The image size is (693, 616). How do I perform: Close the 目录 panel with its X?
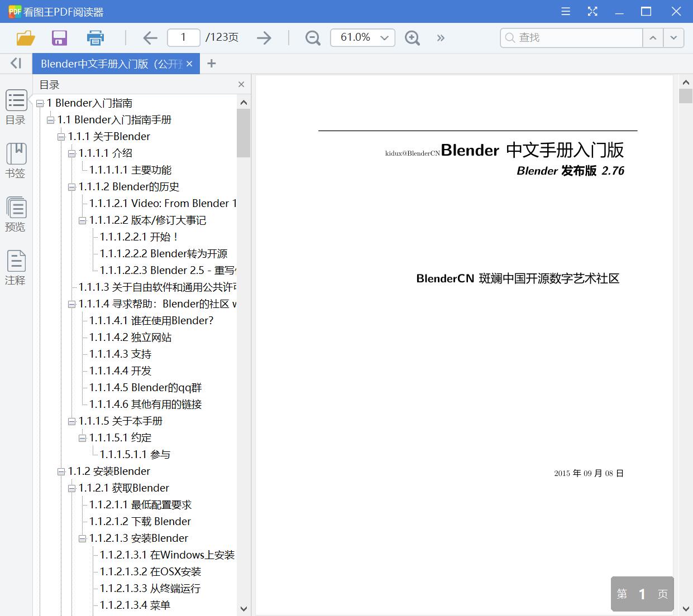[x=241, y=84]
